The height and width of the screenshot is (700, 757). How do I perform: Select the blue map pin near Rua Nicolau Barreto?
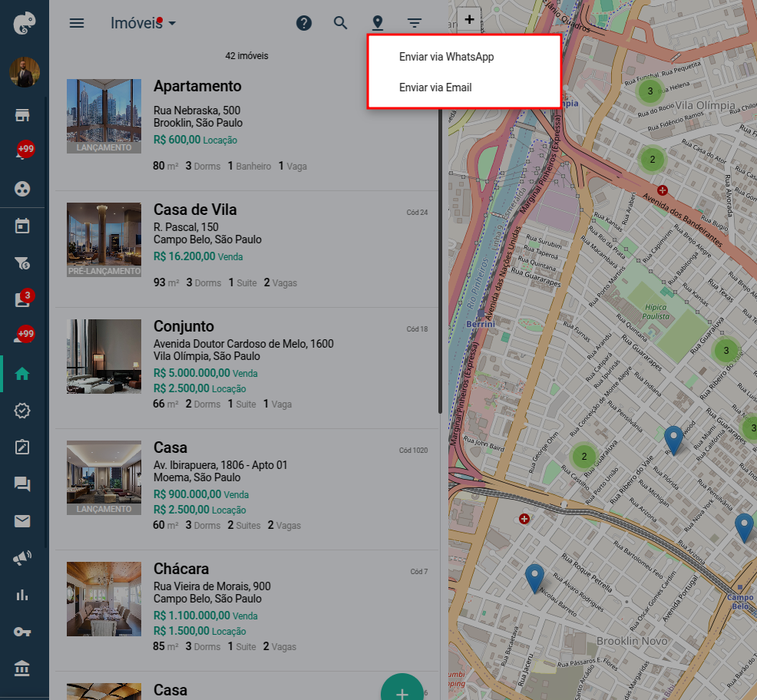pyautogui.click(x=534, y=579)
